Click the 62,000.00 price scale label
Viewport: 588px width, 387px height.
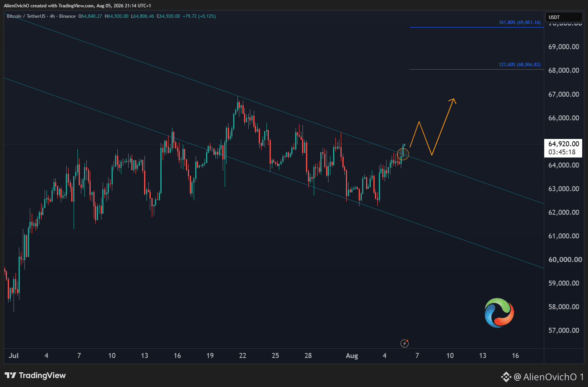(564, 212)
